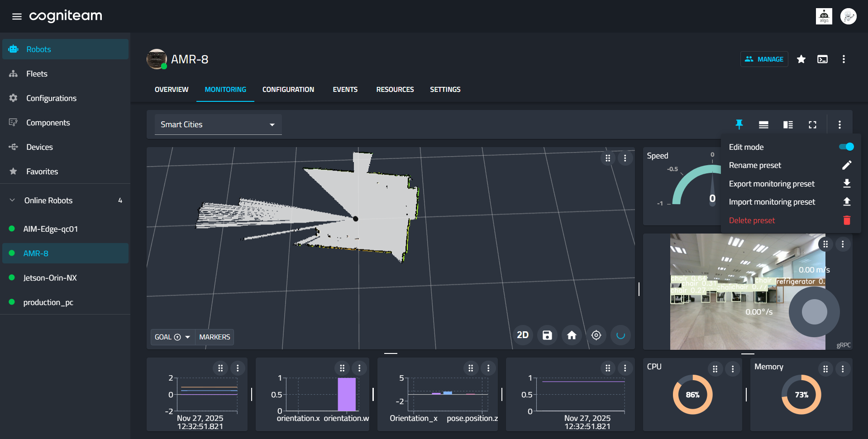Open Devices in sidebar

[x=65, y=147]
